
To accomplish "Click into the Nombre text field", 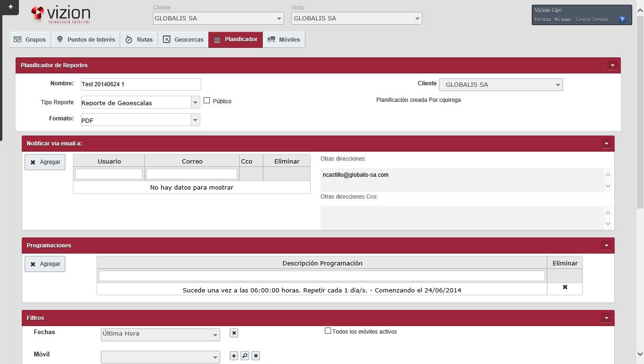I will [x=141, y=84].
